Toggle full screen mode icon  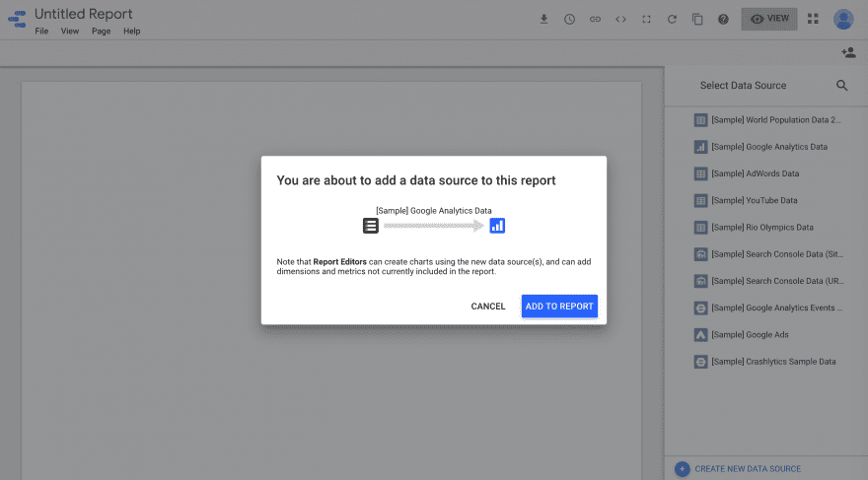[646, 20]
